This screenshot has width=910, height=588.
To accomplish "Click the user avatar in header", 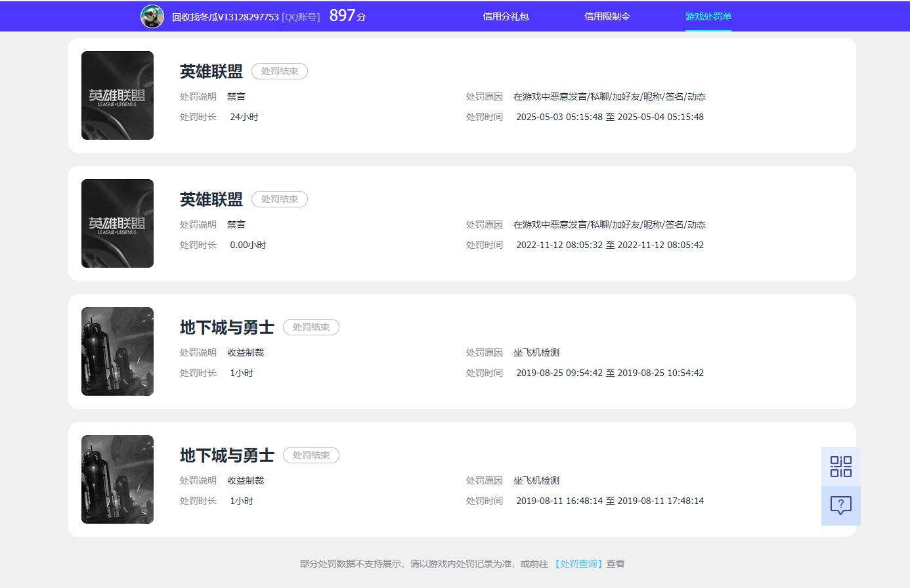I will tap(152, 16).
